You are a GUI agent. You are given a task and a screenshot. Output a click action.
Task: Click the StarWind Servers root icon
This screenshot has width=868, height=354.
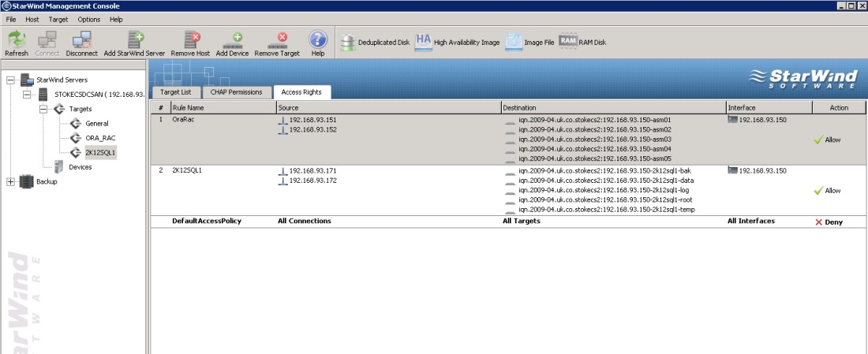click(27, 80)
